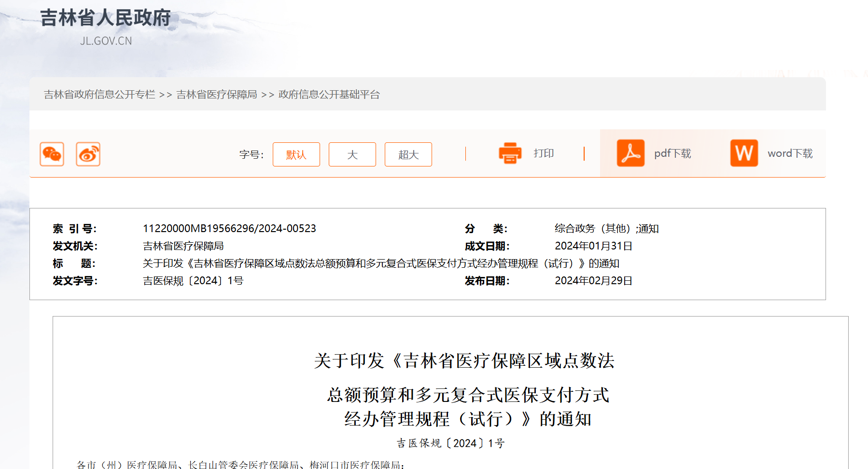Click the index number 11220000MB19566296/2024-00523
Viewport: 868px width, 469px height.
229,229
